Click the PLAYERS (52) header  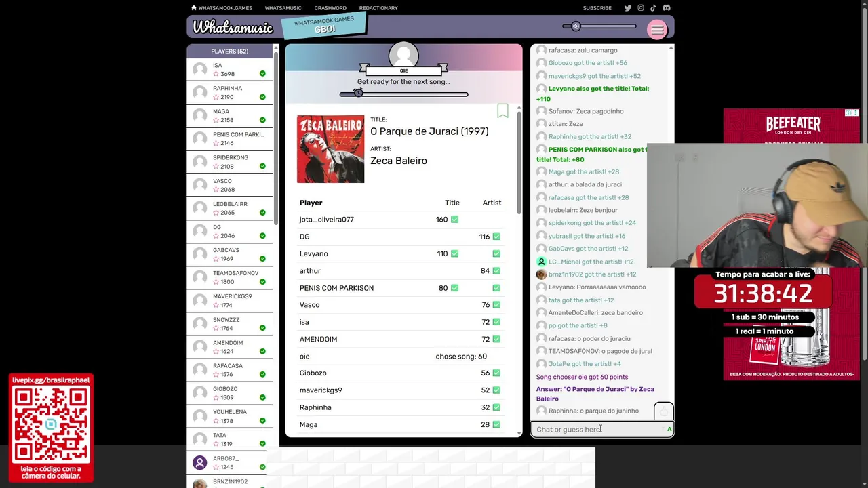[x=229, y=51]
